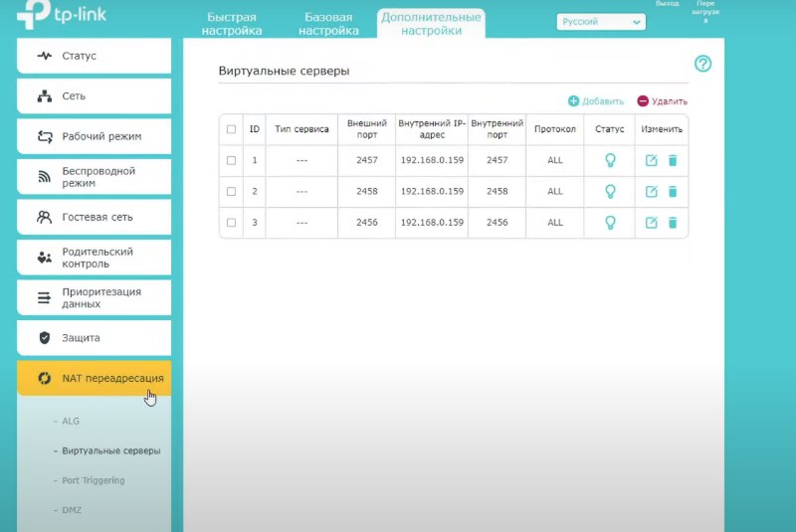796x532 pixels.
Task: Click the tp-link logo
Action: (62, 17)
